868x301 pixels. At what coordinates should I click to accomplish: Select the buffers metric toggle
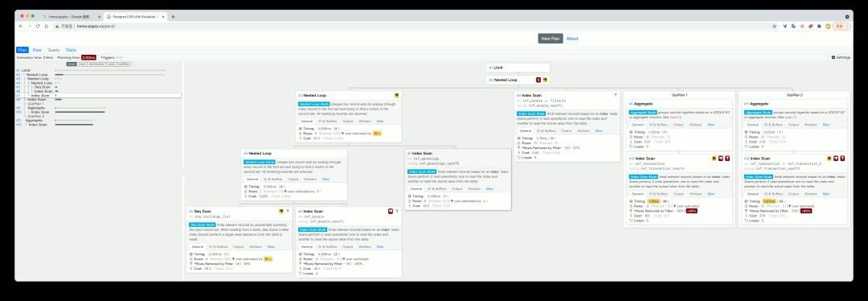(124, 64)
